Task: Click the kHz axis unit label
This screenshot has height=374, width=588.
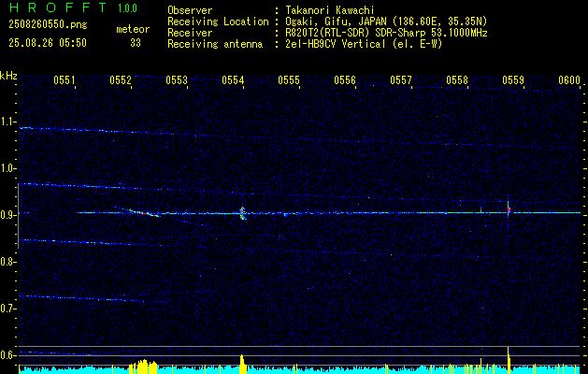Action: (x=8, y=76)
